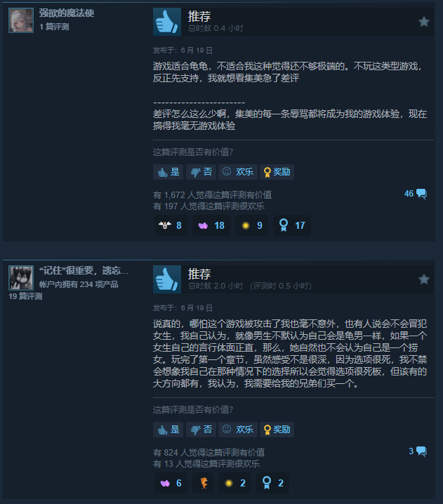Click the blue ribbon award showing 17

point(291,225)
